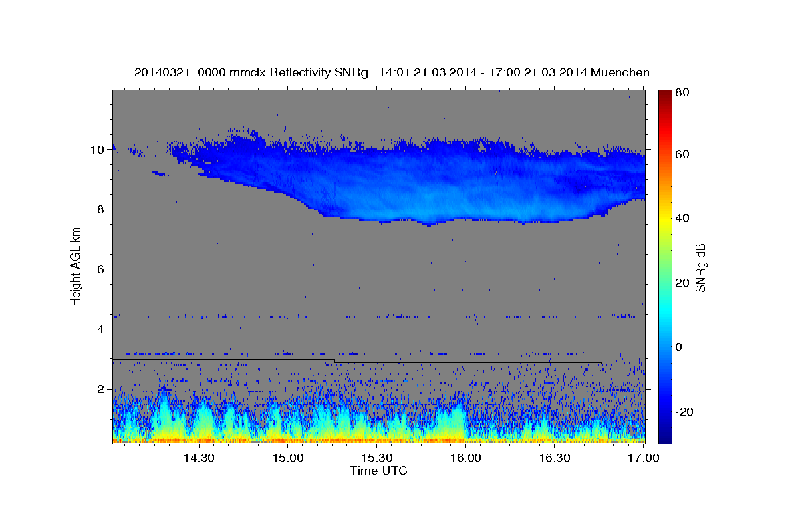Image resolution: width=798 pixels, height=532 pixels.
Task: Click the date range '14:01 21.03.2014 - 17:00 21.03.2014'
Action: tap(482, 73)
